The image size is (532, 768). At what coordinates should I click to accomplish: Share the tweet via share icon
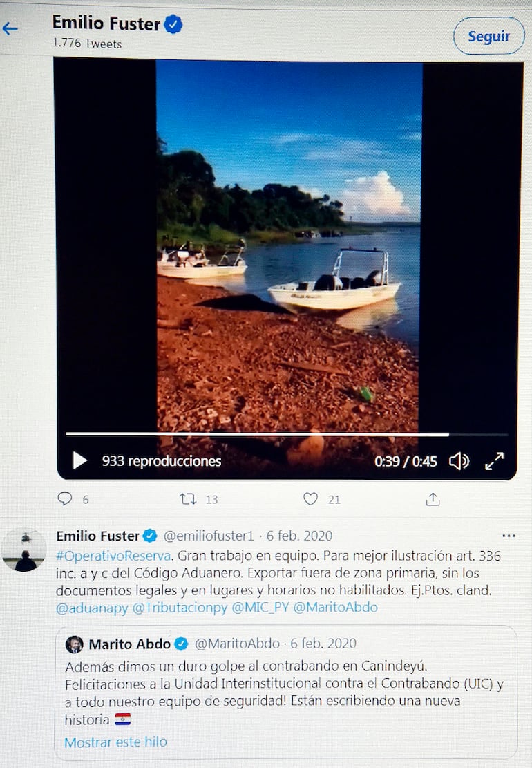click(x=433, y=498)
